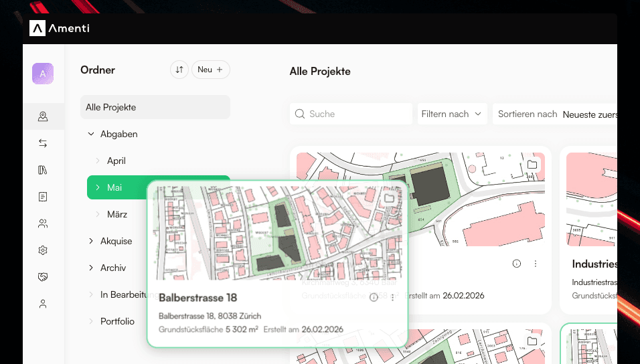The width and height of the screenshot is (640, 364).
Task: Collapse the Abgaben folder chevron
Action: pos(91,134)
